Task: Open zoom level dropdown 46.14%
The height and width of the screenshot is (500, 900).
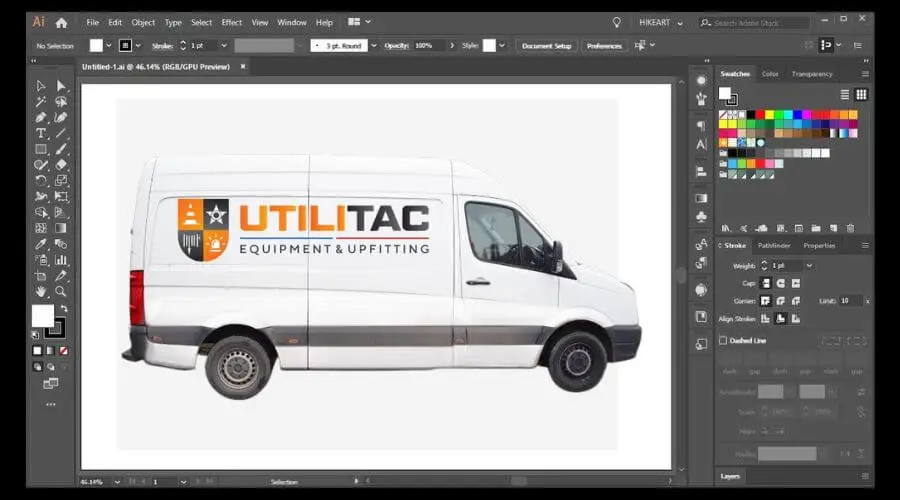Action: click(x=117, y=482)
